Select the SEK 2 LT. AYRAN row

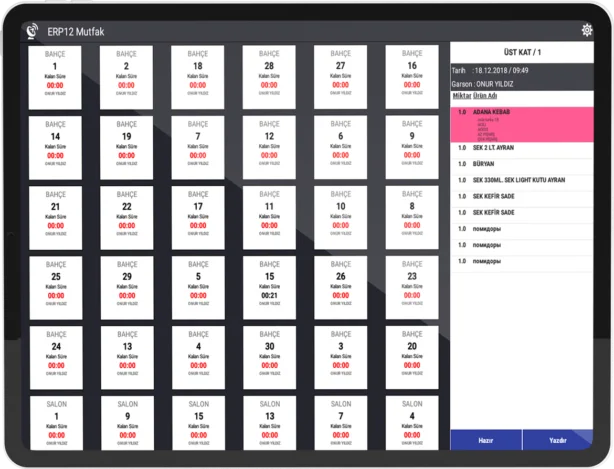[522, 148]
